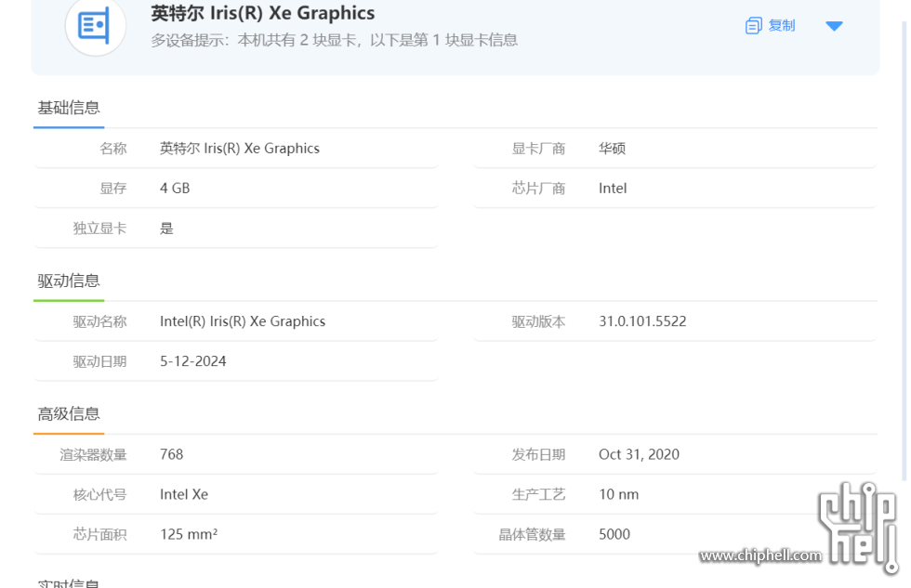Click the 显存 value 4 GB

[x=175, y=188]
